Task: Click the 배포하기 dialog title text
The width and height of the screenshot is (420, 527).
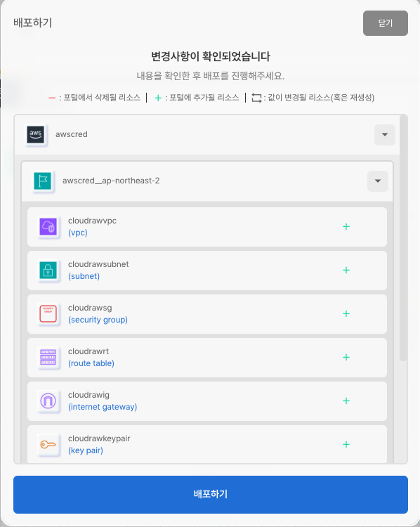Action: 32,23
